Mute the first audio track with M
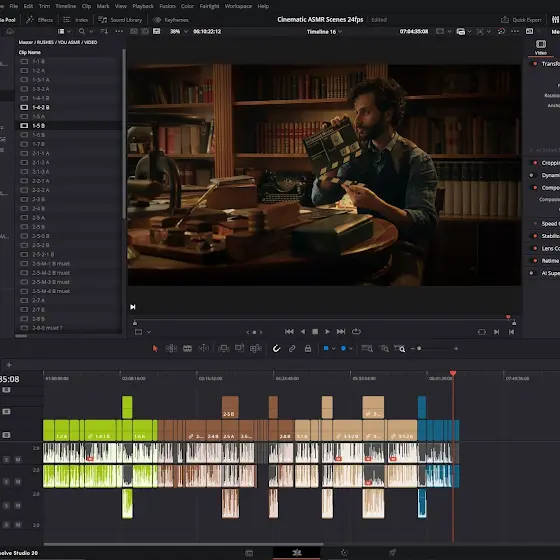This screenshot has width=560, height=560. 18,459
